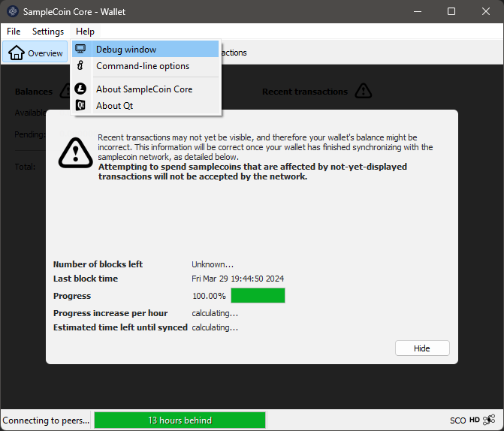Click the Overview house icon
504x431 pixels.
(x=17, y=53)
